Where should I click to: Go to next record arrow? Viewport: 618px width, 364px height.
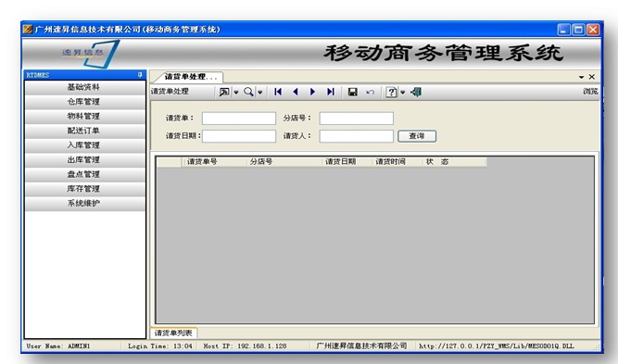click(x=312, y=92)
